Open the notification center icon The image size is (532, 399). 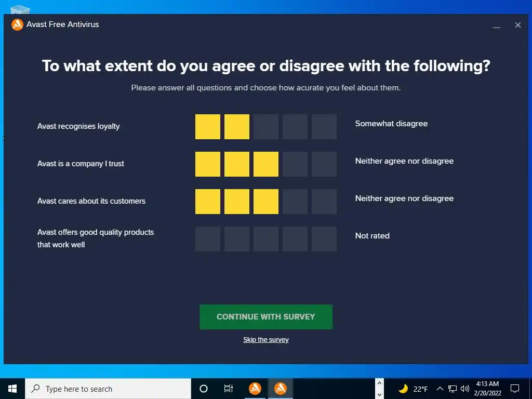[x=515, y=389]
